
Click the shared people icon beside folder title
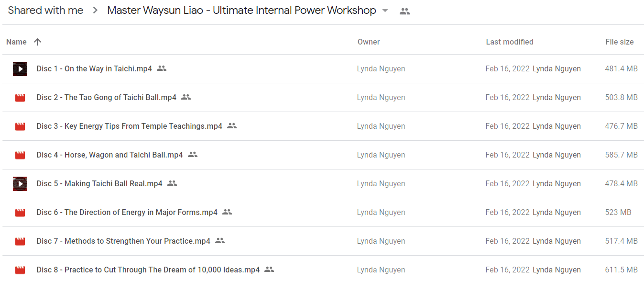pos(404,11)
